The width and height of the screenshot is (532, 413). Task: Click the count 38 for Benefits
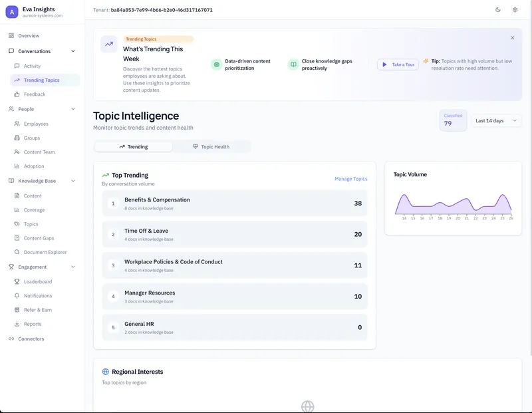(358, 204)
